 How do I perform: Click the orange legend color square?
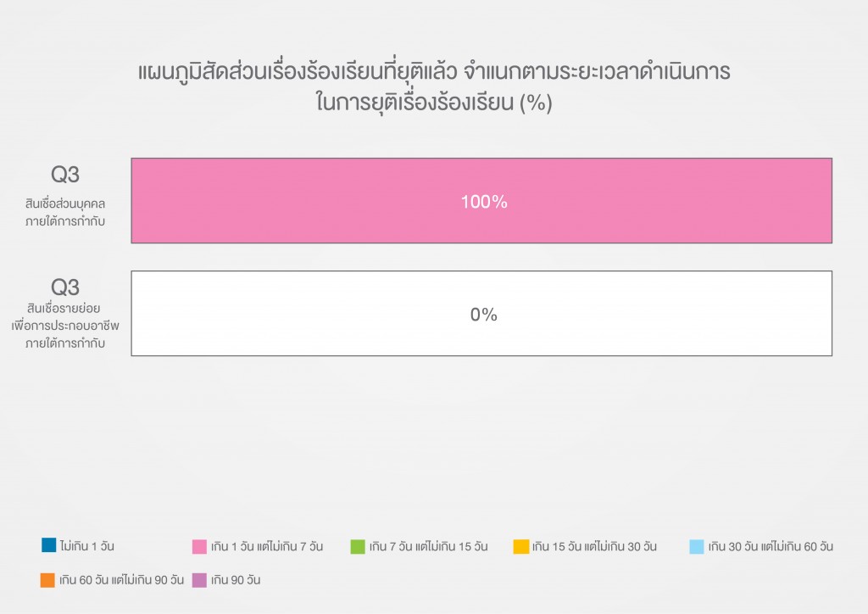47,580
